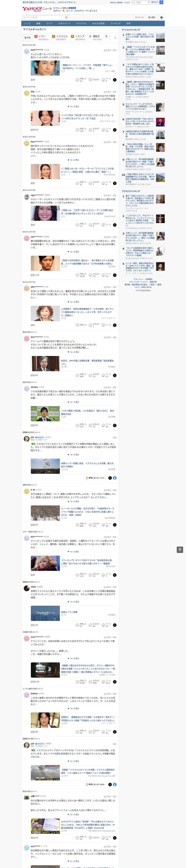Open マイページ button
This screenshot has width=186, height=868.
(139, 18)
